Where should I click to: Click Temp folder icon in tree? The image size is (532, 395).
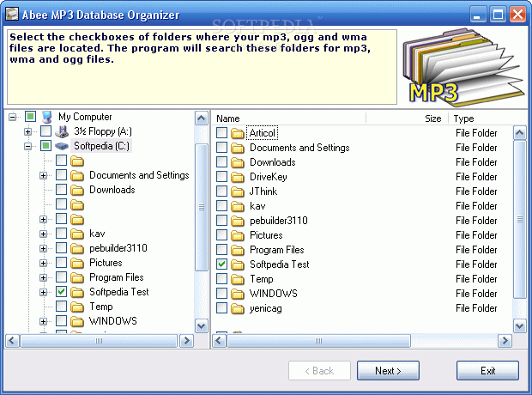[x=77, y=307]
